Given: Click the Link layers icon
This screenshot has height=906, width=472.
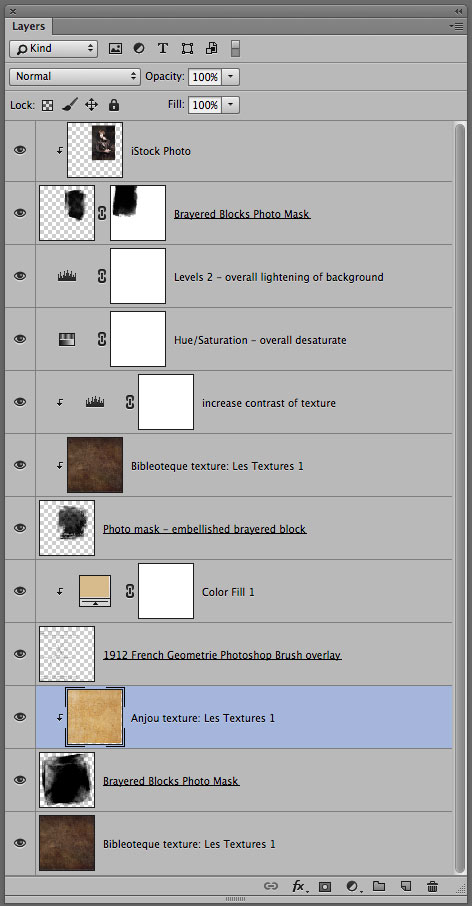Looking at the screenshot, I should click(270, 886).
